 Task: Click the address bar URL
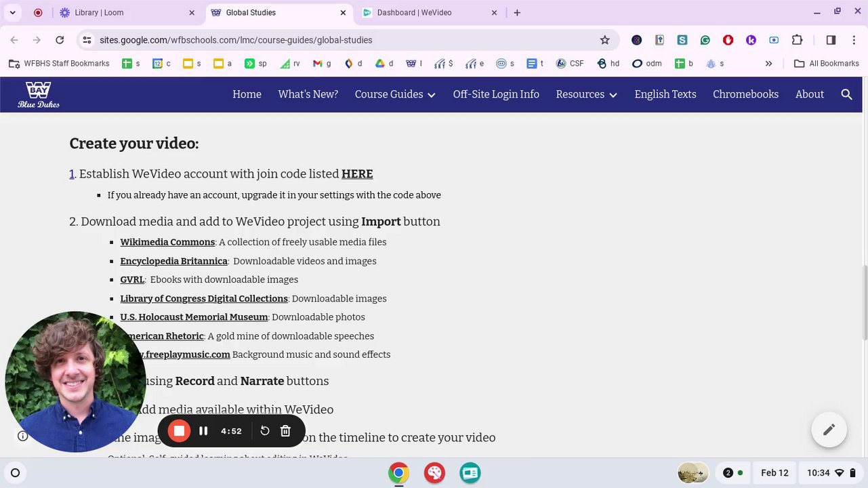click(x=236, y=40)
